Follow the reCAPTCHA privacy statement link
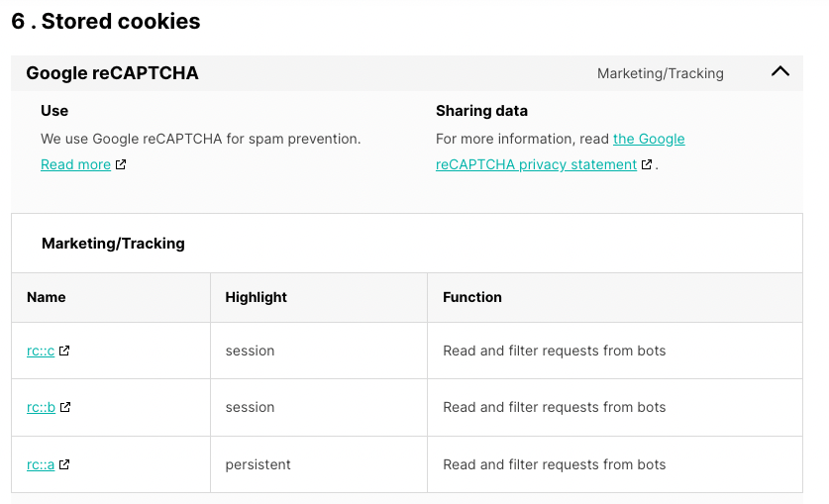The width and height of the screenshot is (829, 504). point(536,164)
